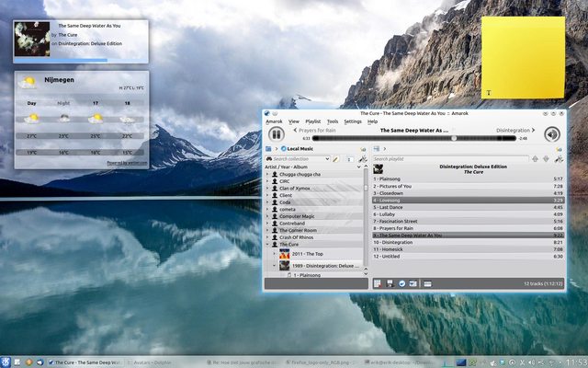
Task: Click the clear playlist icon
Action: coord(378,283)
